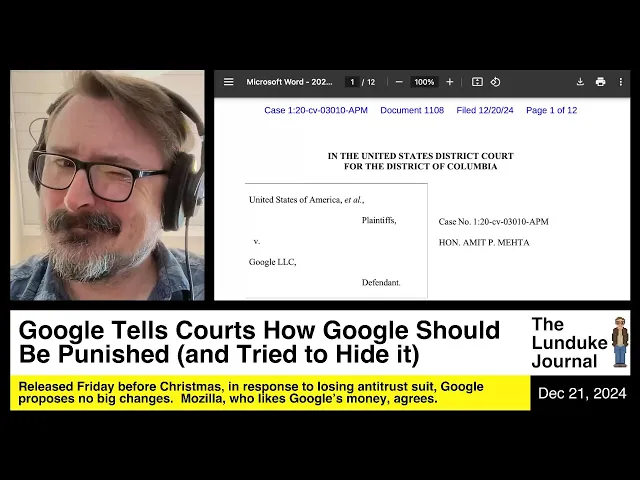Click the 'Document 1108' header text
This screenshot has height=480, width=640.
(x=412, y=110)
